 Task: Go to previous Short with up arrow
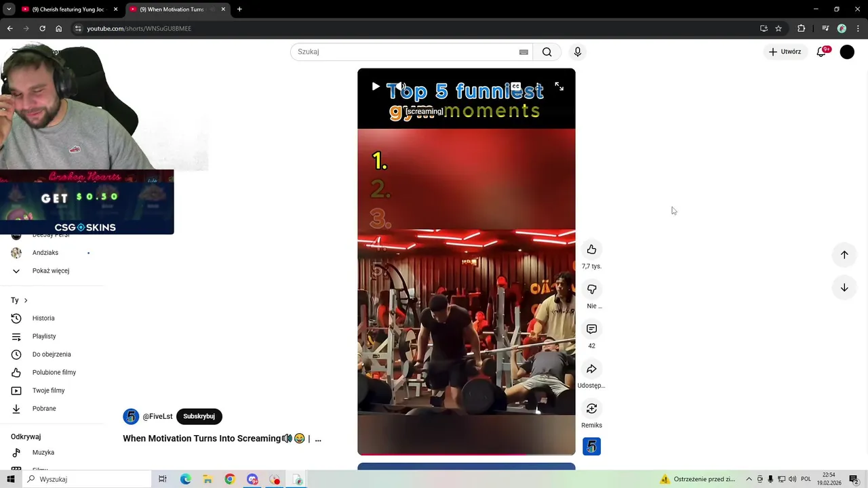coord(844,255)
